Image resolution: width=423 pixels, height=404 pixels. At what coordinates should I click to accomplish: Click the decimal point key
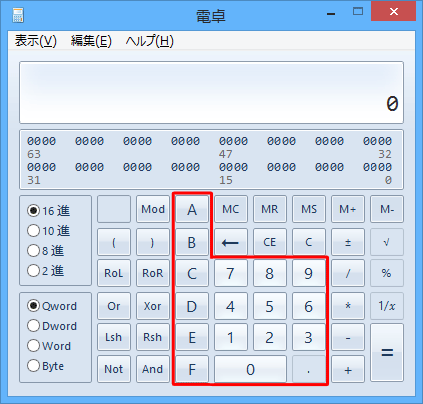[309, 369]
